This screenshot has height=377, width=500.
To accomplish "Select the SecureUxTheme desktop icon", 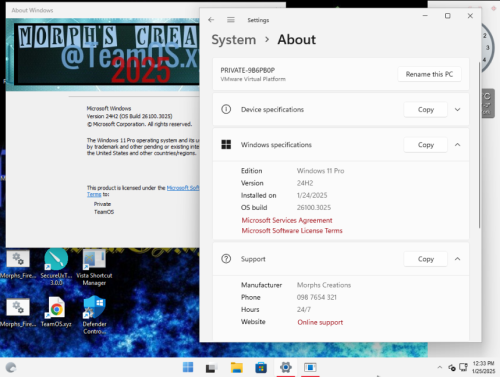I will [x=56, y=267].
